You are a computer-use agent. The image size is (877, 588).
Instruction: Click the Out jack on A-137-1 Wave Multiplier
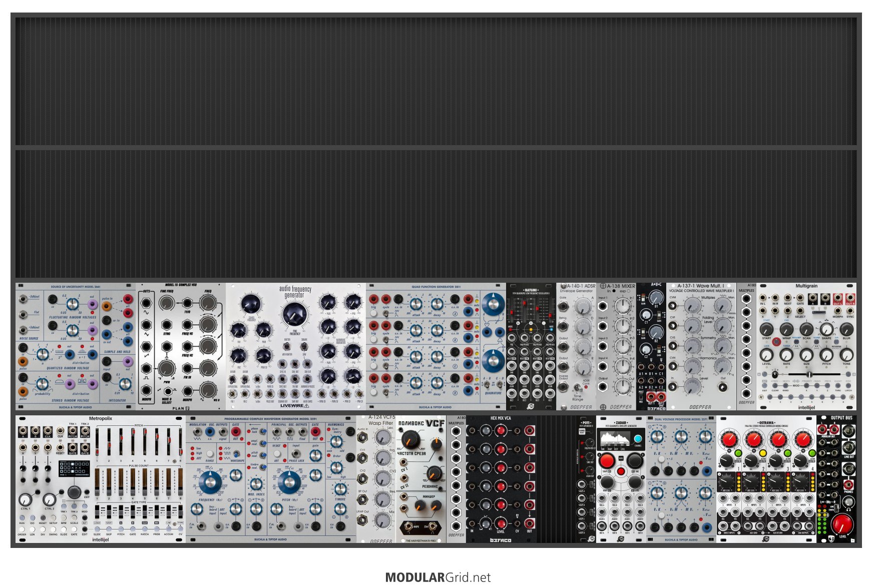pos(722,386)
